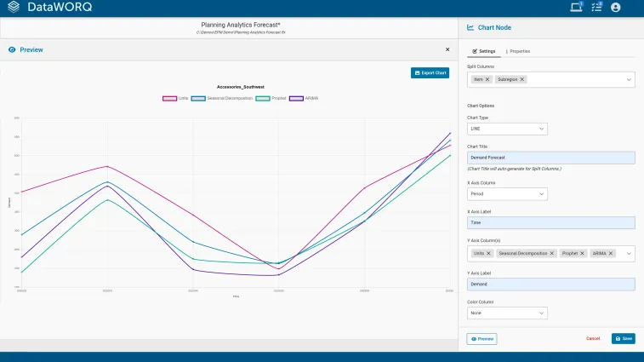
Task: Remove ARIMA from Y Axis Columns
Action: click(x=611, y=254)
